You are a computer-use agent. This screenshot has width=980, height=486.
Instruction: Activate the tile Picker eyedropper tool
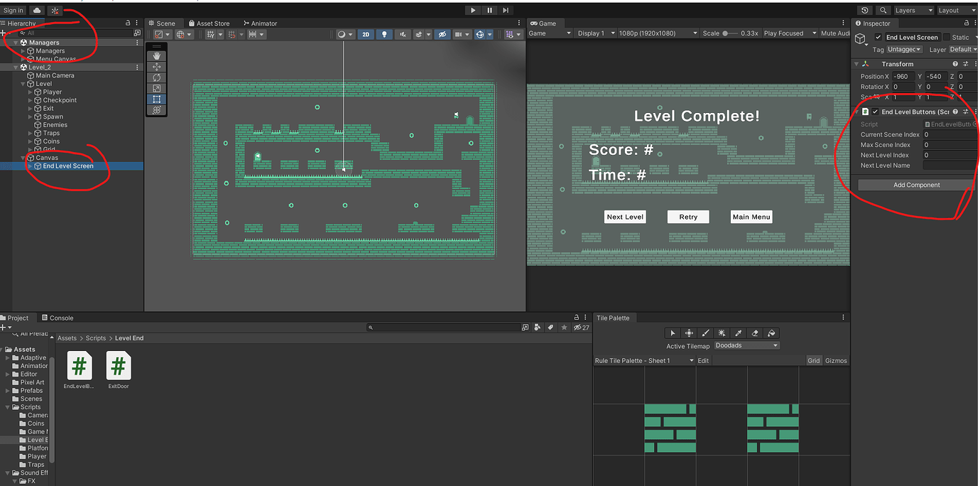pyautogui.click(x=739, y=333)
